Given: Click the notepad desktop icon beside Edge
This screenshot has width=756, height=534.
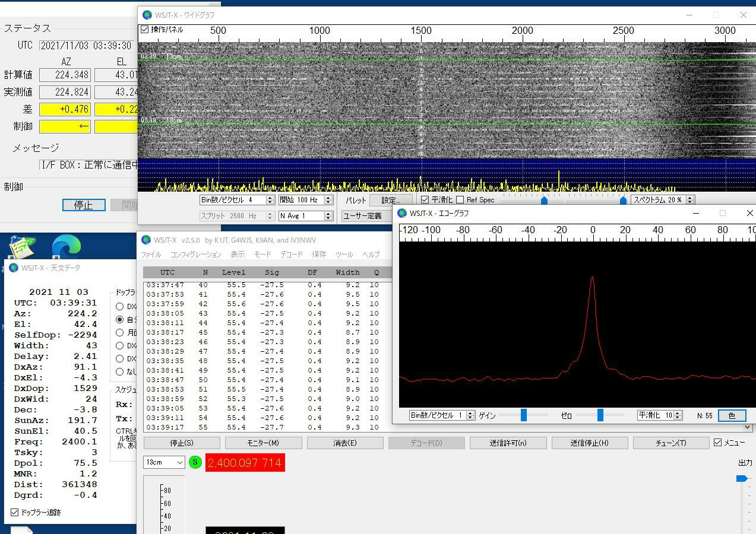Looking at the screenshot, I should pyautogui.click(x=21, y=247).
